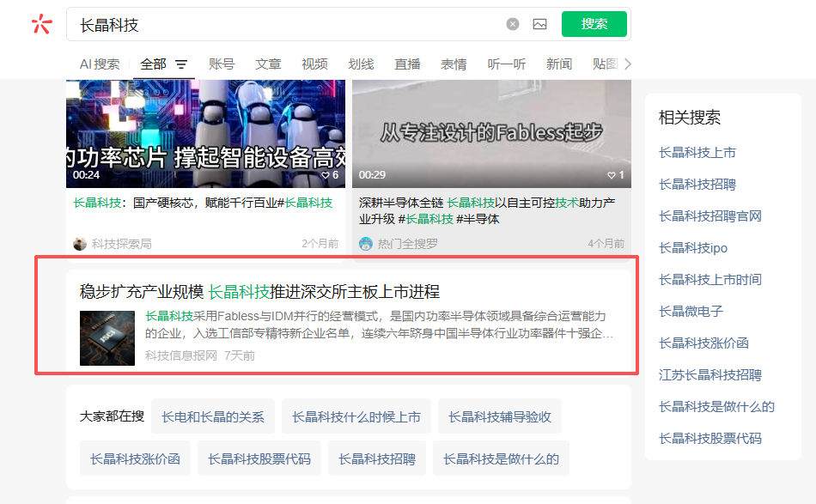Search suggestion 长晶科技什么时候上市
Viewport: 816px width, 504px height.
356,416
